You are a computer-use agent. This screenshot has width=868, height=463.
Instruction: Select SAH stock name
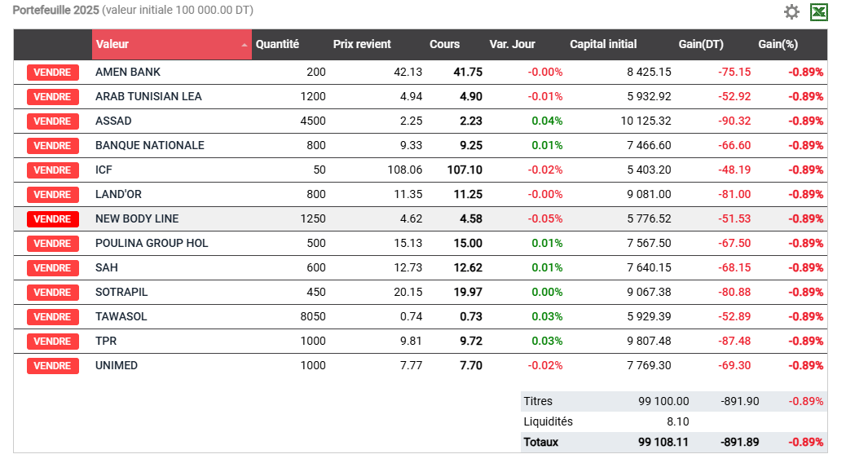pyautogui.click(x=106, y=267)
